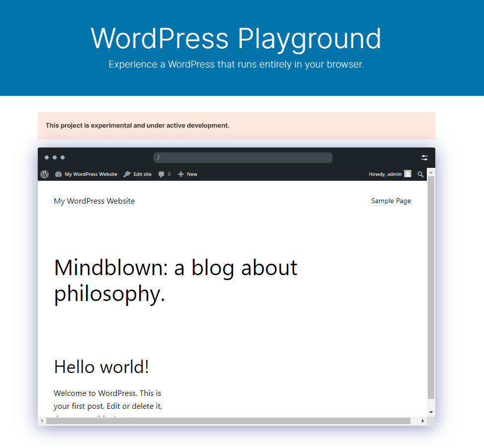Open Playground settings sliders icon
This screenshot has height=448, width=484.
(424, 157)
